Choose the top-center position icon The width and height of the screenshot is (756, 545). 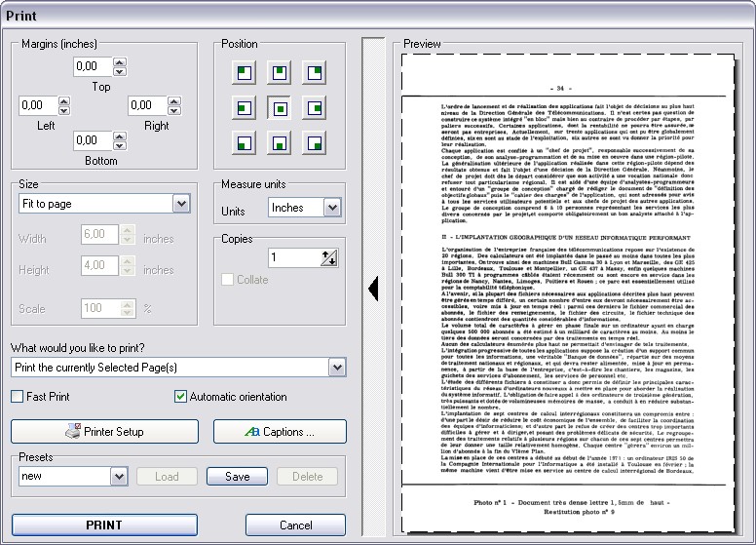tap(280, 73)
